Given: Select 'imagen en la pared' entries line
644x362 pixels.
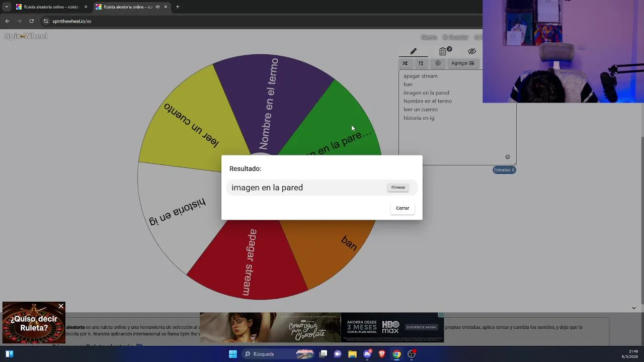Looking at the screenshot, I should (426, 93).
